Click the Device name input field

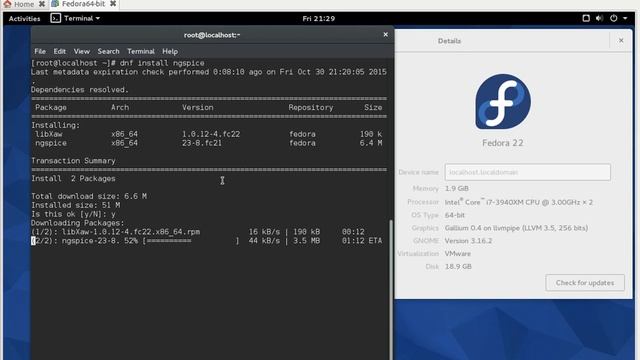tap(527, 172)
